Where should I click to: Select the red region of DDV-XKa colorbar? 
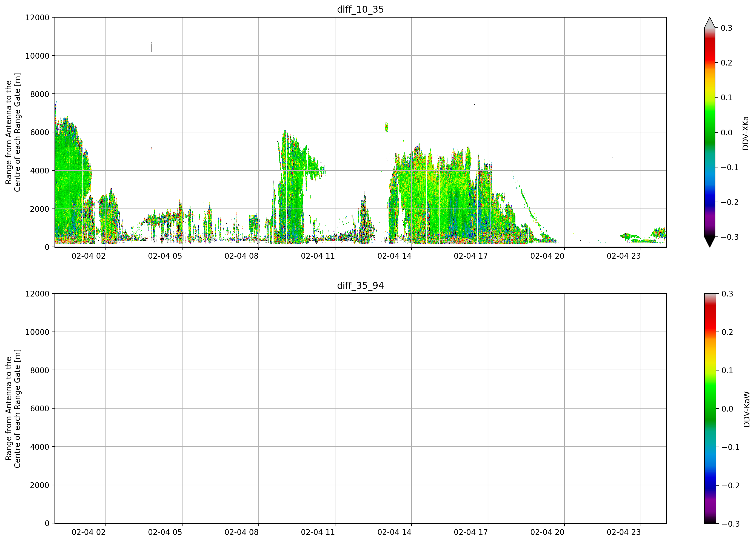coord(710,50)
